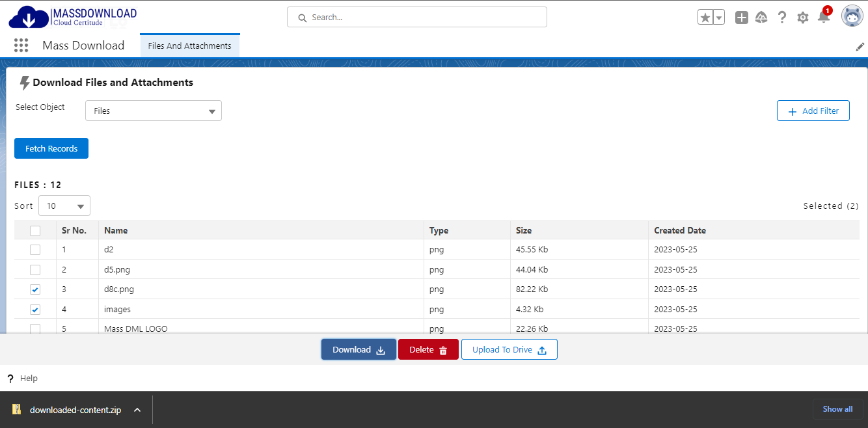The width and height of the screenshot is (868, 428).
Task: Expand the Select Object Files dropdown
Action: (x=154, y=111)
